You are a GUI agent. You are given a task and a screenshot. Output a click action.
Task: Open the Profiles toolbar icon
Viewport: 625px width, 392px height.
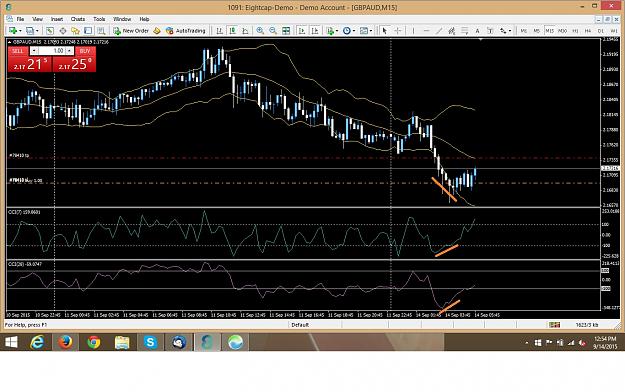29,31
